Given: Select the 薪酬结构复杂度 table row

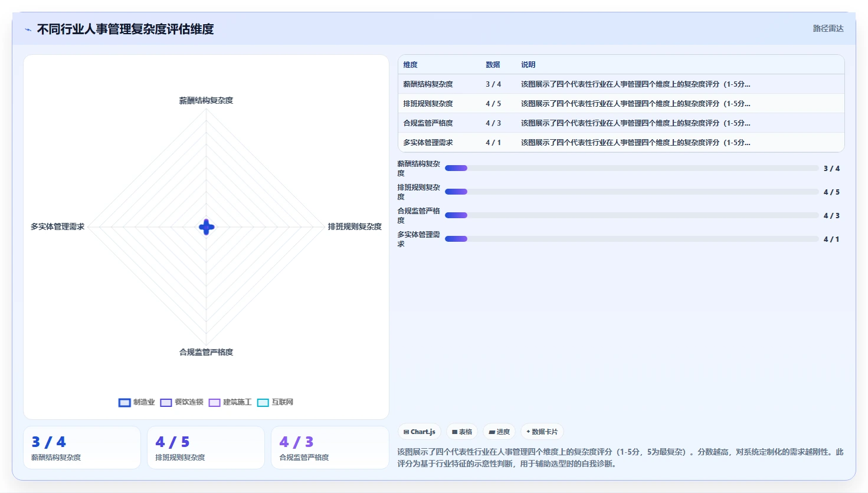Looking at the screenshot, I should 621,84.
